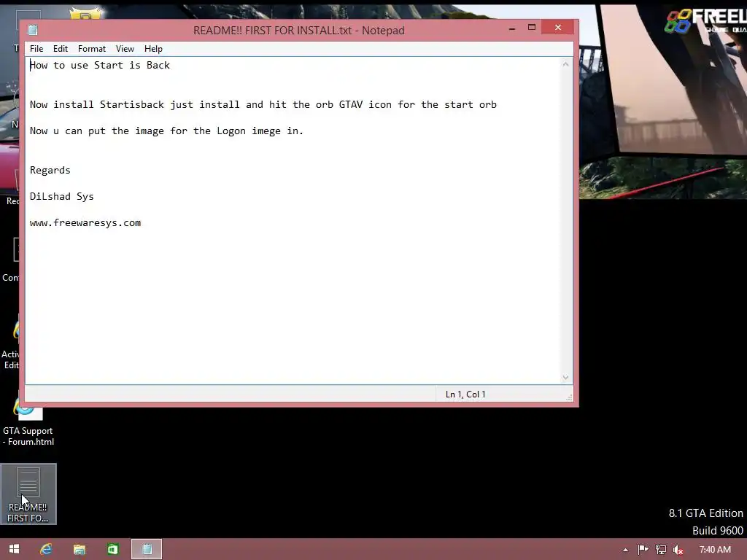Viewport: 747px width, 560px height.
Task: Click the 'Regards' line
Action: 50,170
